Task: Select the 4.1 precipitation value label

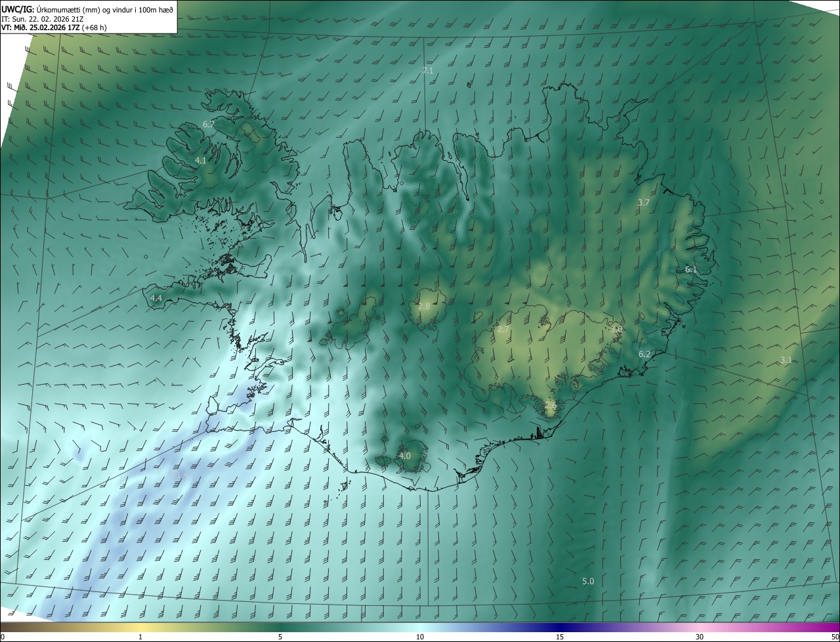Action: point(201,160)
